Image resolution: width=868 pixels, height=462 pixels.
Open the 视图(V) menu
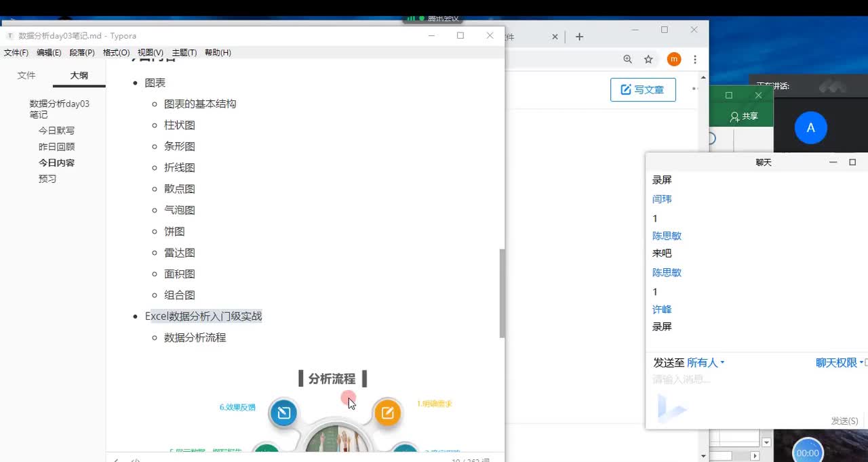151,53
